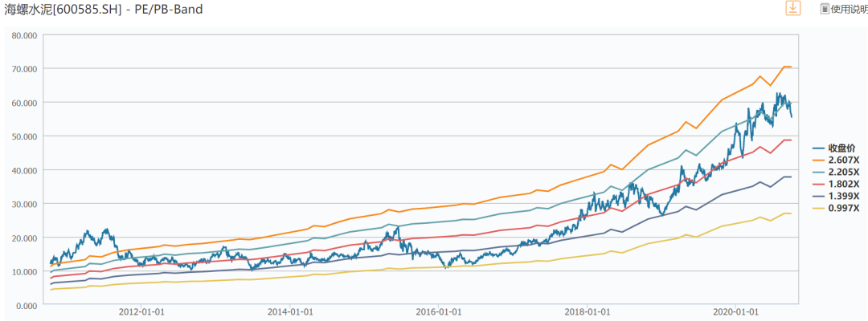Click the 60.000 y-axis value

click(24, 102)
